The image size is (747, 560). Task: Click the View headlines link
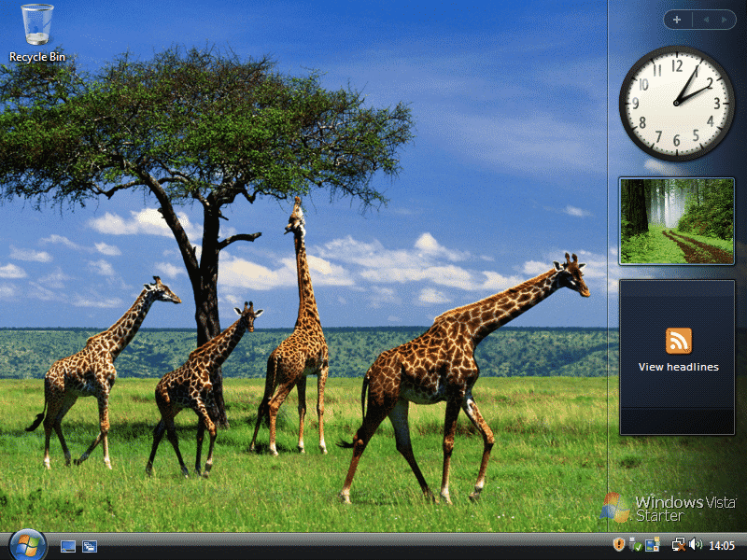point(678,368)
